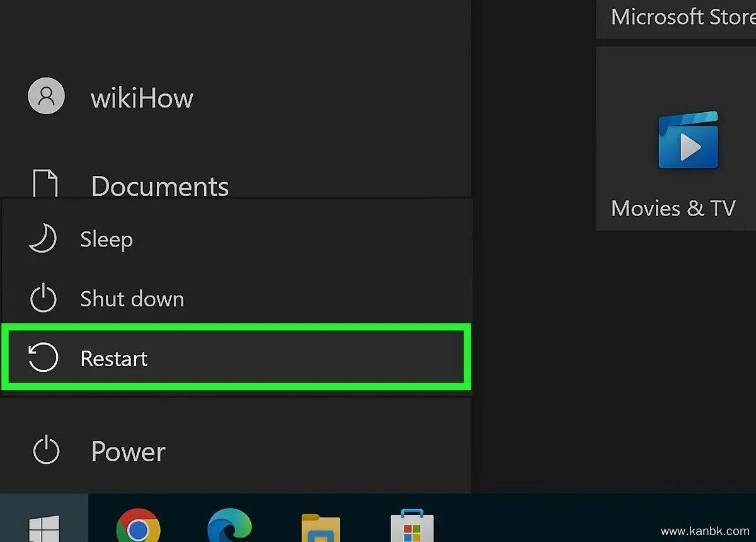
Task: Open the wikiHow account name entry
Action: click(142, 98)
